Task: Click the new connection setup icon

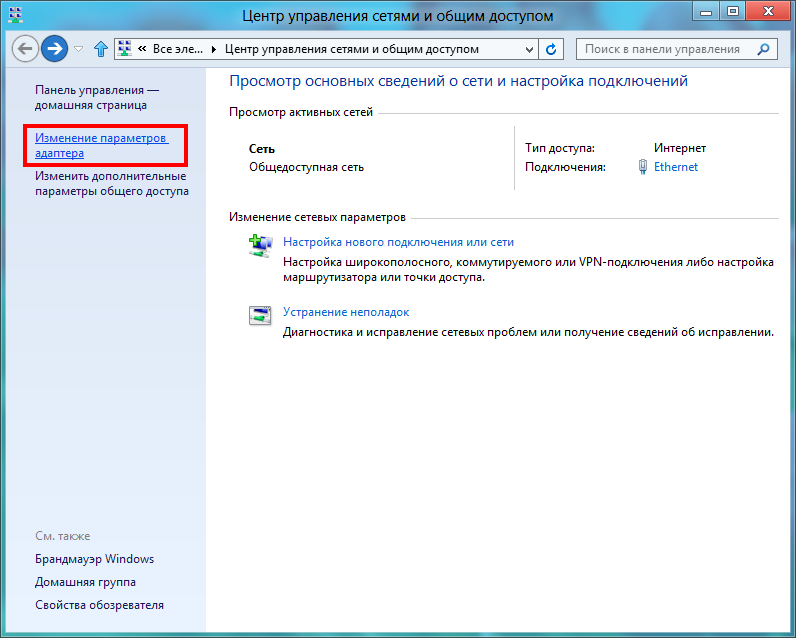Action: [260, 246]
